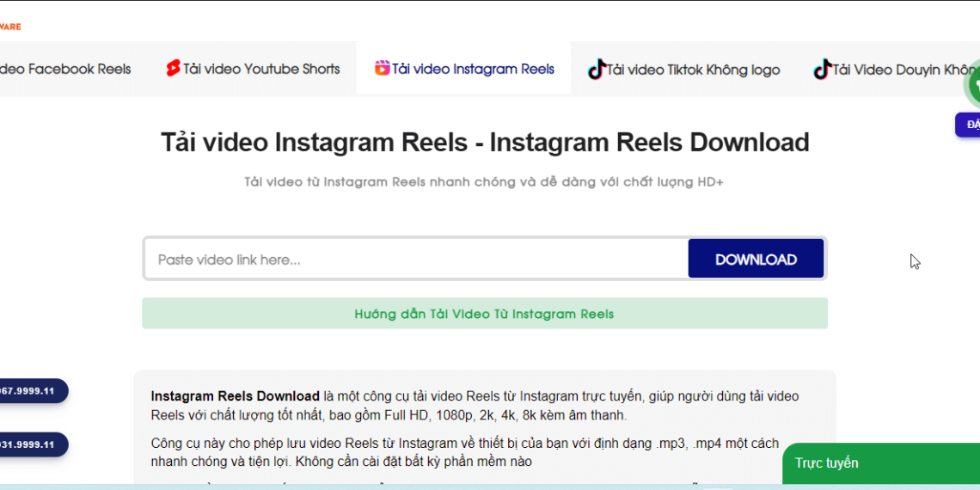The width and height of the screenshot is (980, 490).
Task: Select the Tải video Instagram Reels tab
Action: tap(463, 69)
